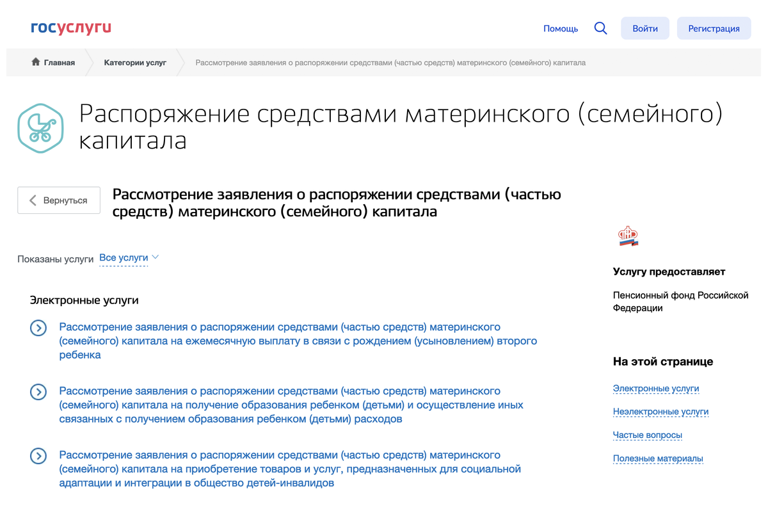Screen dimensions: 768x532
Task: Open the search magnifier icon
Action: coord(600,28)
